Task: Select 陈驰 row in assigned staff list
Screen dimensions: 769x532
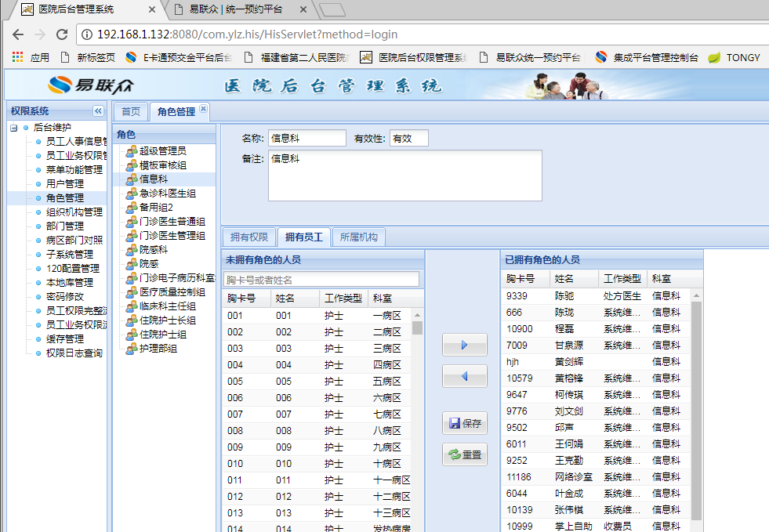Action: (x=596, y=296)
